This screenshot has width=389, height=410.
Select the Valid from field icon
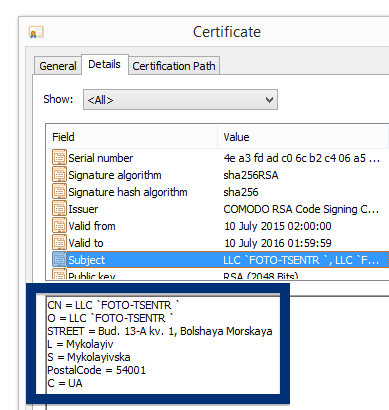(x=59, y=226)
